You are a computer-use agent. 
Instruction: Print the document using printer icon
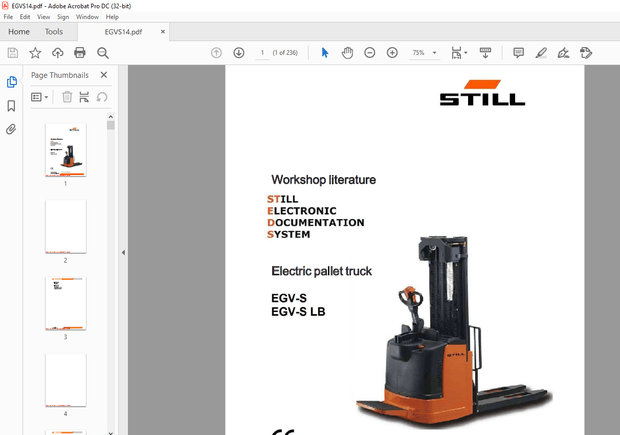click(x=80, y=53)
